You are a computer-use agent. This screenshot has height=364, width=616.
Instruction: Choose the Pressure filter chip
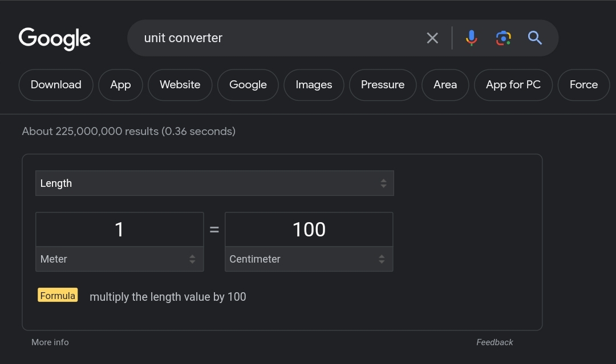pyautogui.click(x=383, y=85)
